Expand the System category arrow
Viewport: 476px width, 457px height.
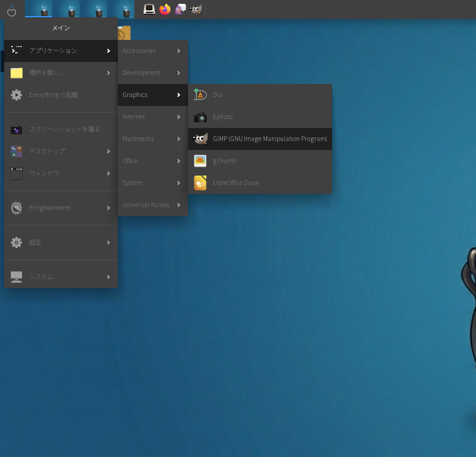pos(178,183)
